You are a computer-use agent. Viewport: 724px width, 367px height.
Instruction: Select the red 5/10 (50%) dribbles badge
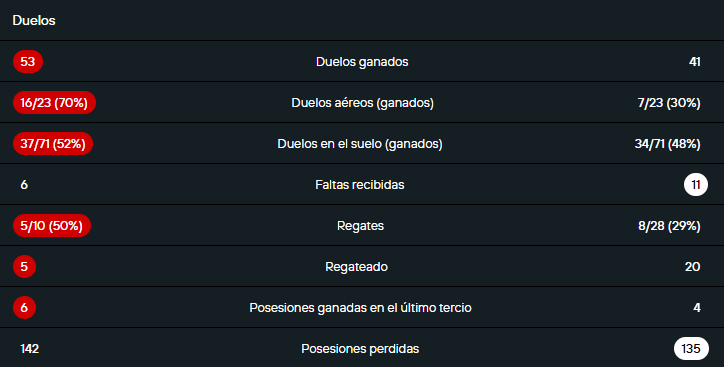click(x=52, y=226)
